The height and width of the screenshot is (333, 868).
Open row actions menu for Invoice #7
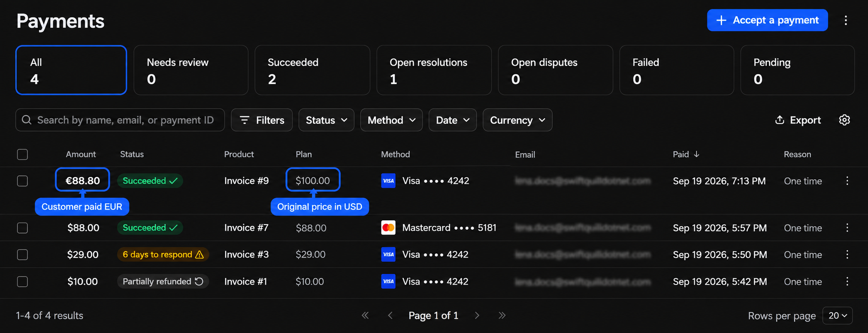[847, 228]
